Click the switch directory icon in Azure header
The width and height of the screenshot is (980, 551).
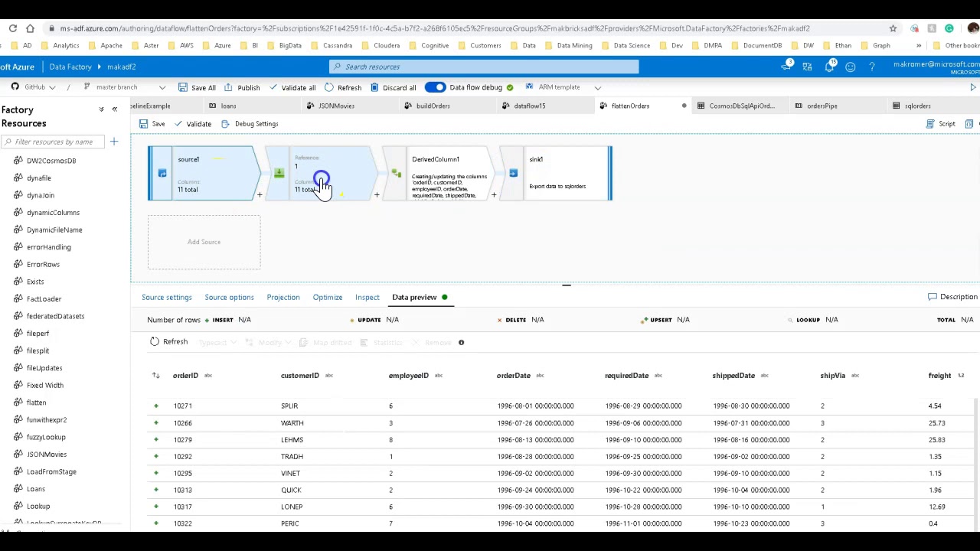(807, 67)
